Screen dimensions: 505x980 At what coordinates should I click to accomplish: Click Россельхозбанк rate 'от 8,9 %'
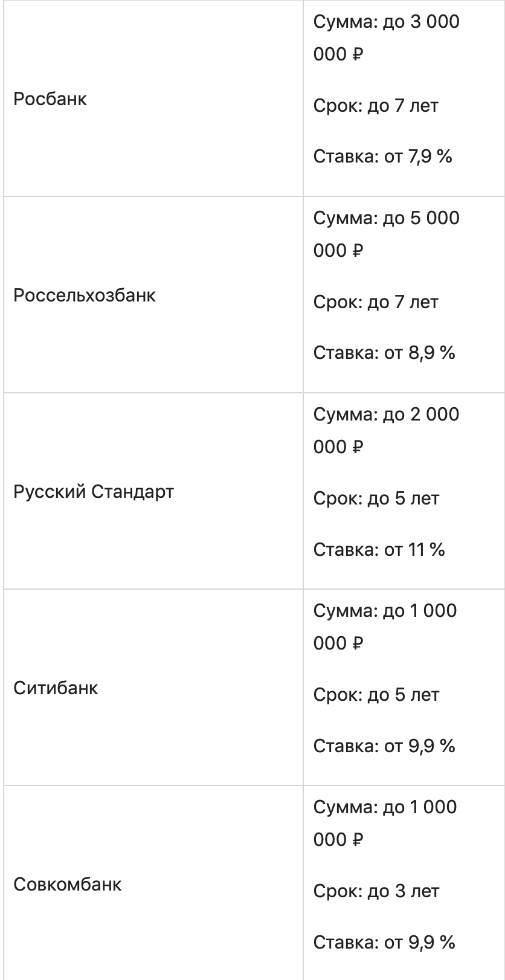[x=384, y=353]
